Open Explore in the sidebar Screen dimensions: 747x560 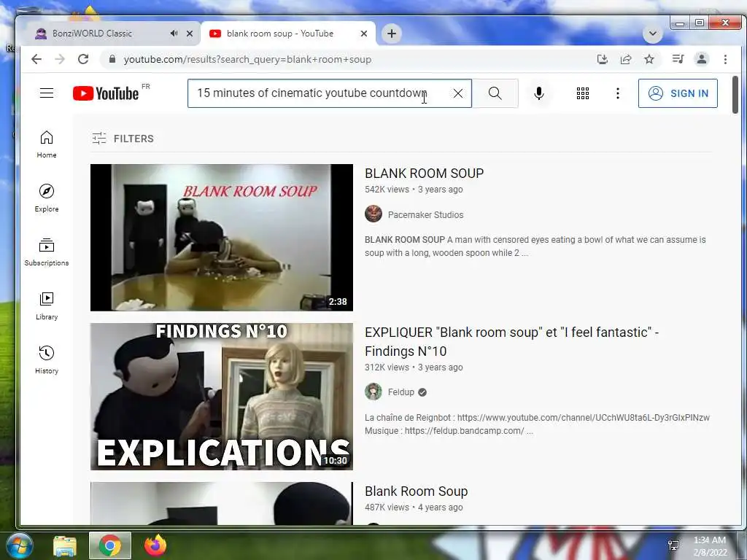[47, 198]
